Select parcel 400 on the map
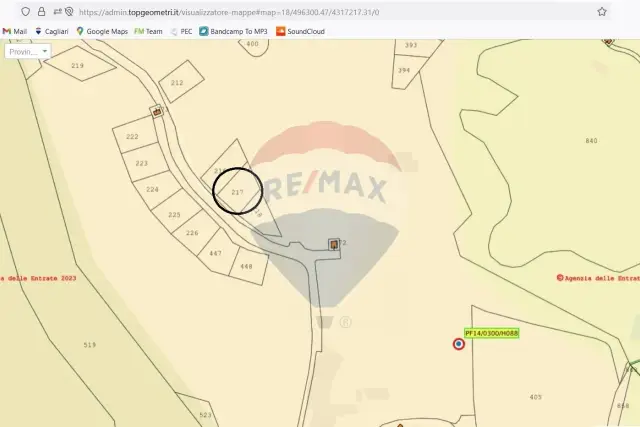This screenshot has width=640, height=427. coord(252,44)
